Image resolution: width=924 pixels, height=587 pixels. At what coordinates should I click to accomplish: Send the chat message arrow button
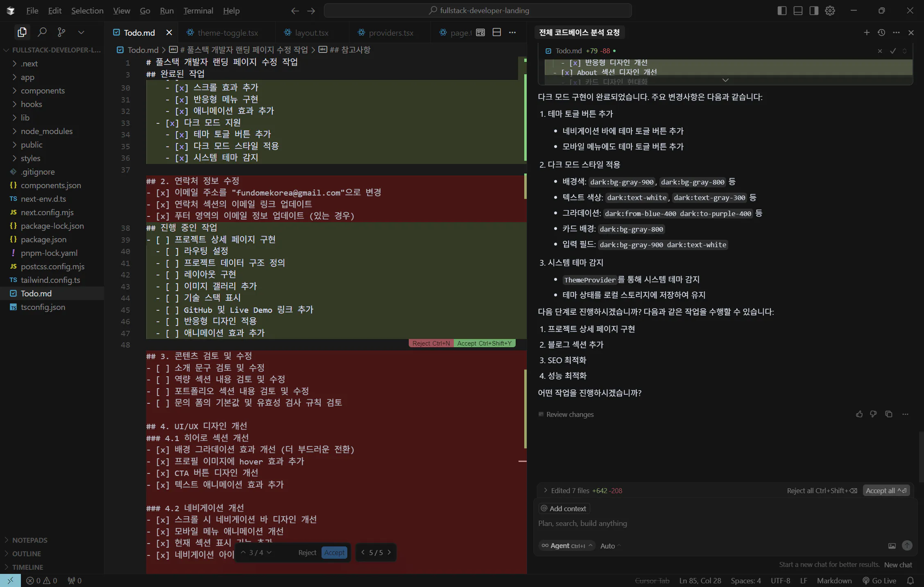coord(907,546)
